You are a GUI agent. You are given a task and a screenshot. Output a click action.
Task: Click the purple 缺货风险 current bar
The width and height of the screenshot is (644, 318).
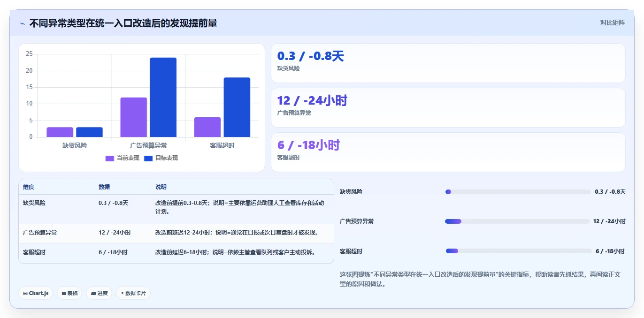click(60, 132)
